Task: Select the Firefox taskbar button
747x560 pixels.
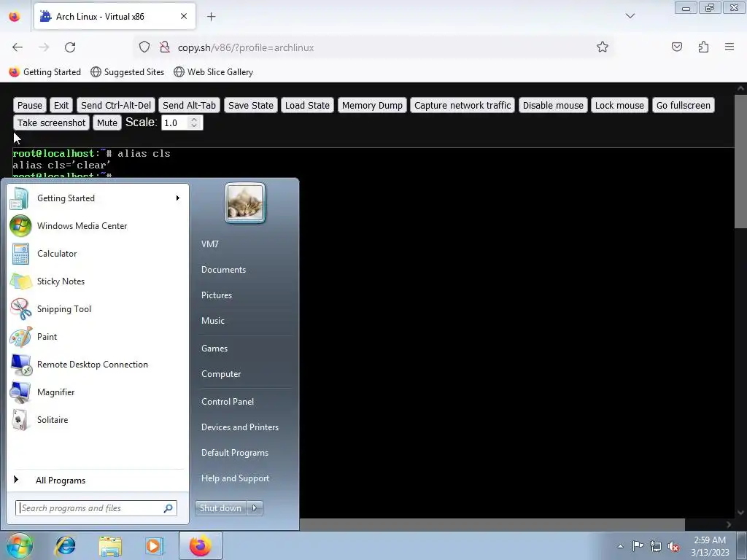Action: 200,545
